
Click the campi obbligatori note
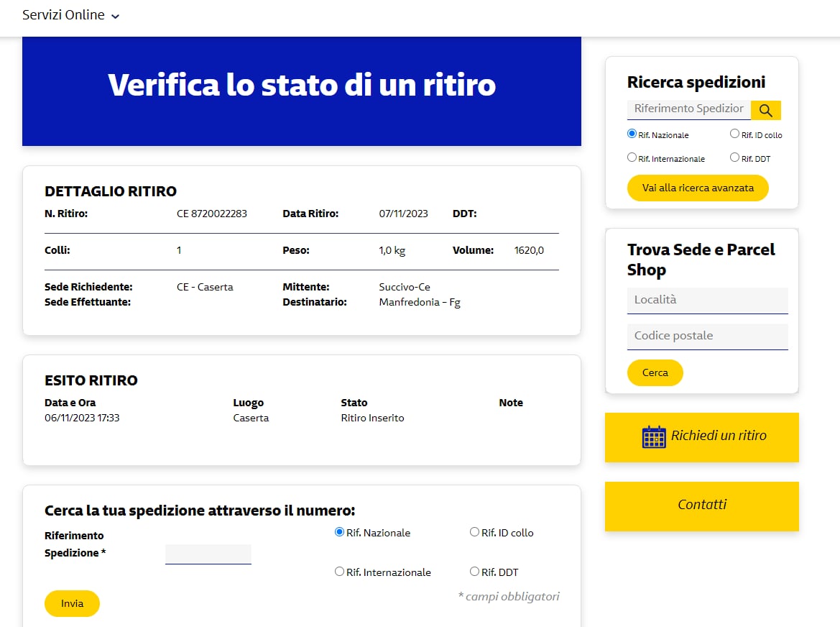pos(509,597)
